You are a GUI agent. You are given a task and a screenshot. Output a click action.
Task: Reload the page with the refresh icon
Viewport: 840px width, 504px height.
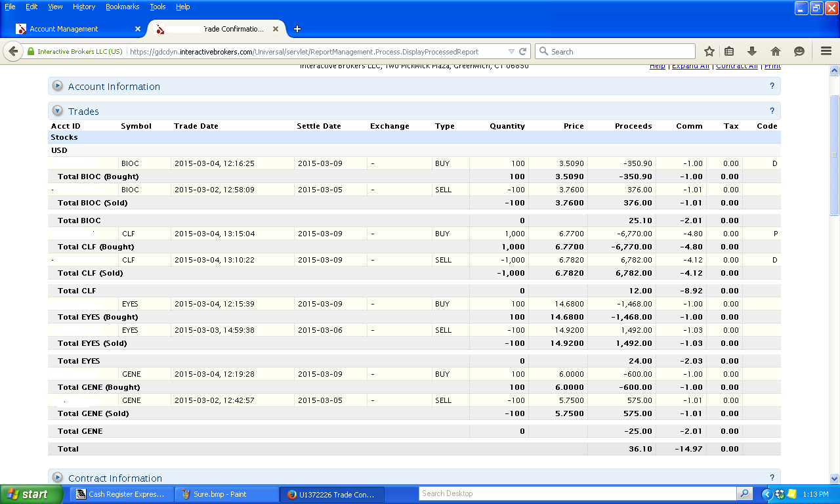tap(523, 51)
